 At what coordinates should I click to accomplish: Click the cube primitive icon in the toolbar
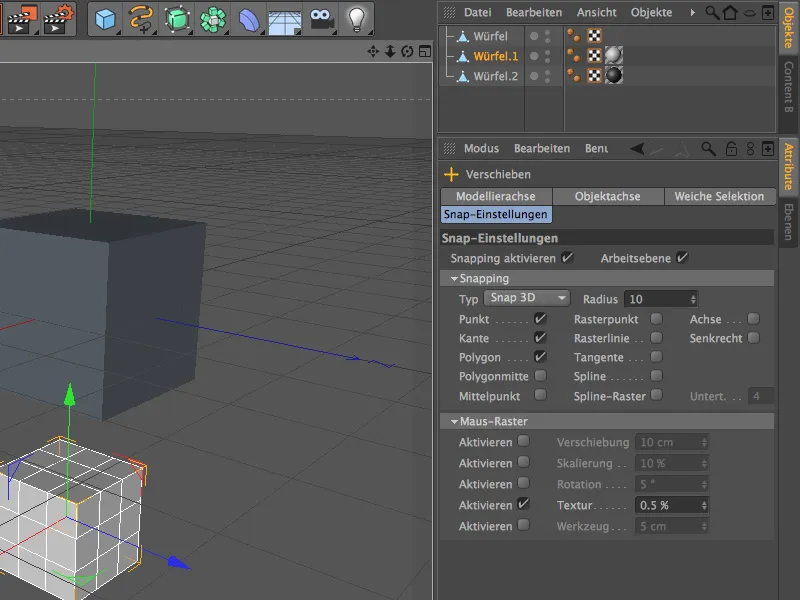click(x=104, y=18)
